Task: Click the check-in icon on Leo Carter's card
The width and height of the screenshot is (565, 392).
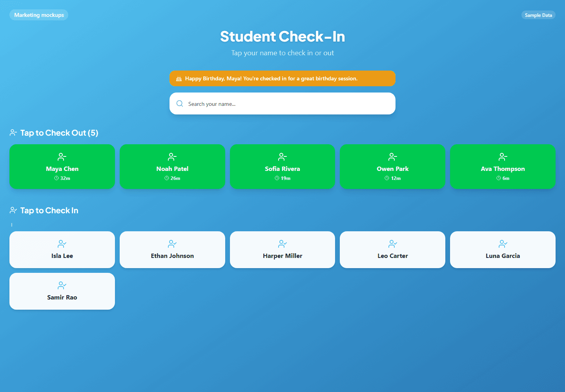Action: click(x=393, y=244)
